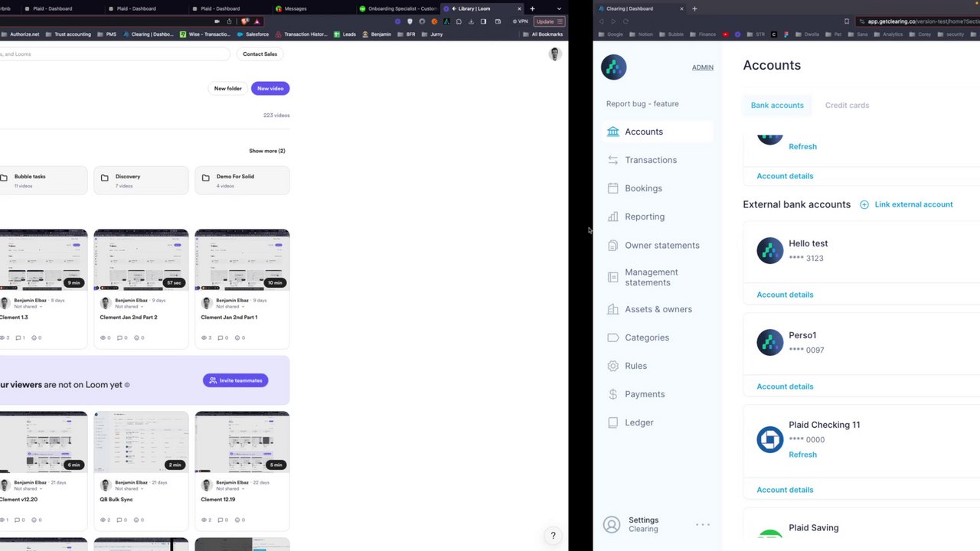Click the Hello test account logo

click(770, 250)
